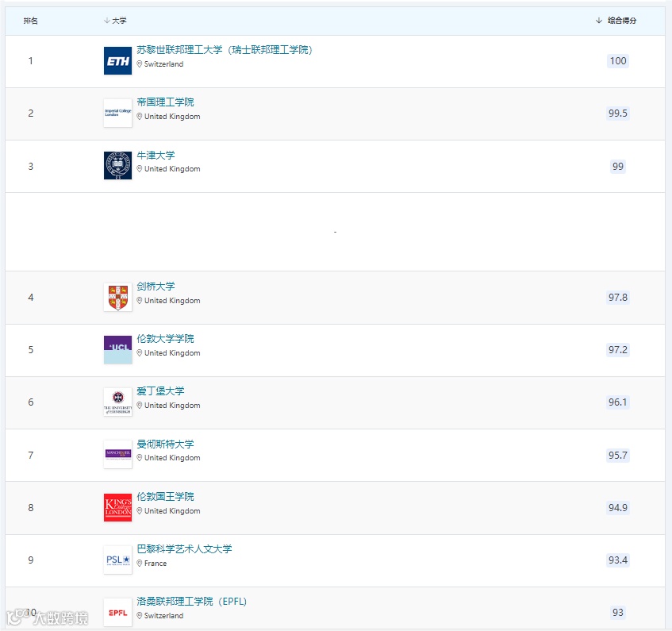Click rank number 1
Screen dimensions: 672x631
30,61
